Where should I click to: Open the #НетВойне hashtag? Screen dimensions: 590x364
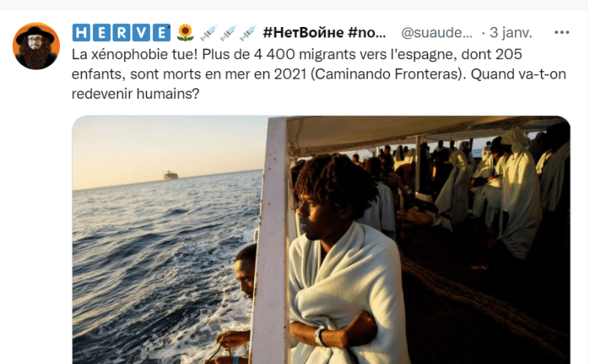pos(304,33)
